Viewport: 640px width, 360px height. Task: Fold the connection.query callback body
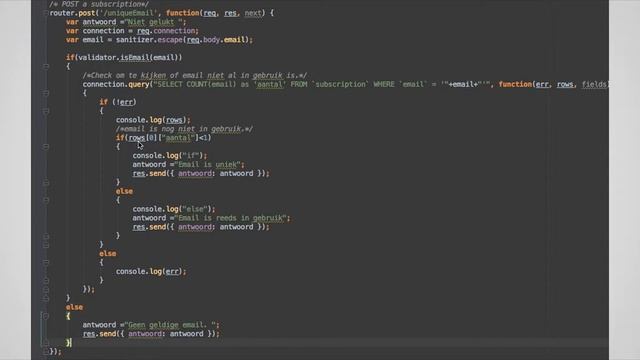(x=46, y=93)
